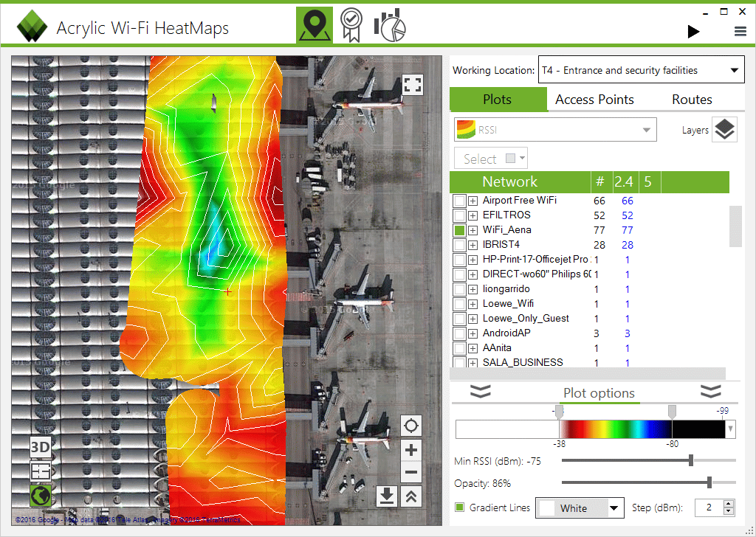Click the RSSI heatmap color icon

(x=466, y=130)
